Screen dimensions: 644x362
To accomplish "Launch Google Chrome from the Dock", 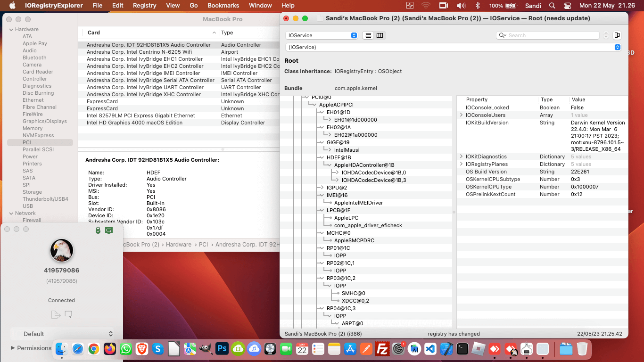I will pos(94,349).
